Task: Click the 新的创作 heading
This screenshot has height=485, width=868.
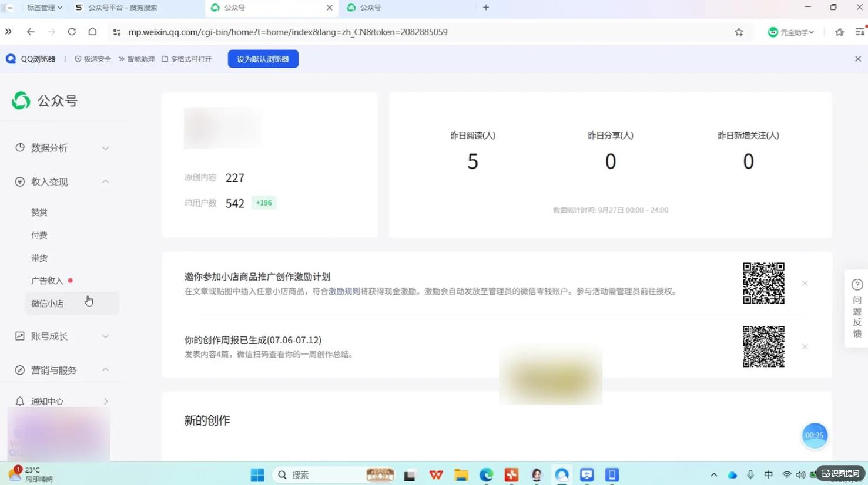Action: (x=207, y=420)
